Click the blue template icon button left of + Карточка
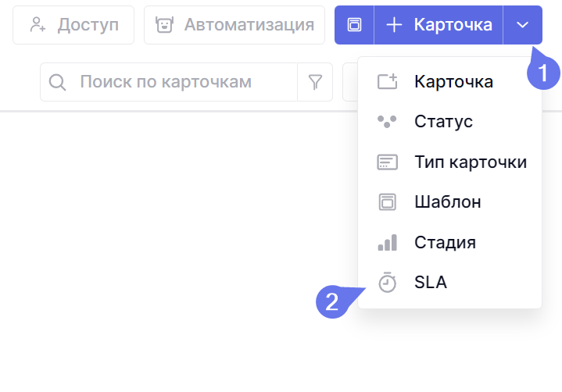The height and width of the screenshot is (392, 562). [354, 25]
